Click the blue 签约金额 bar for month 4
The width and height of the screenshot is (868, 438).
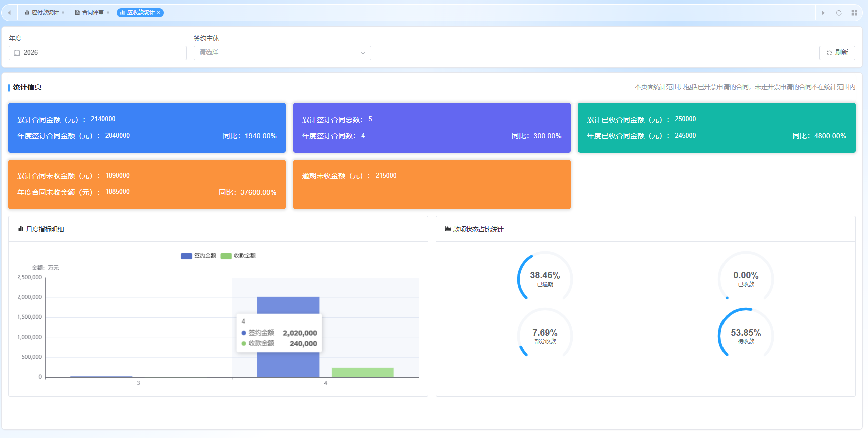tap(288, 337)
